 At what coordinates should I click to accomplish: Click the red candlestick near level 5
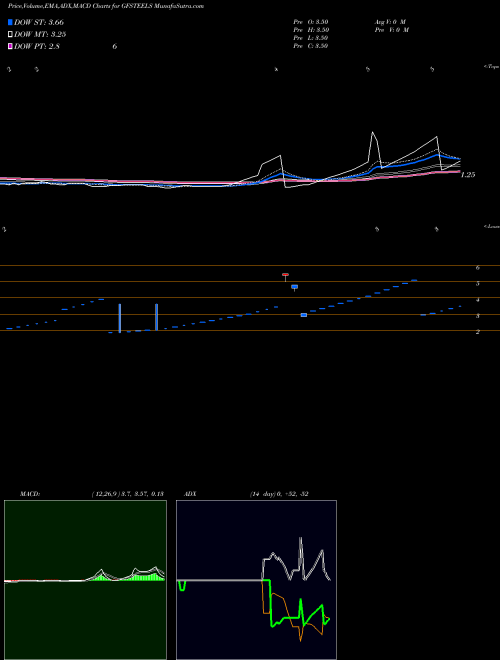tap(285, 277)
